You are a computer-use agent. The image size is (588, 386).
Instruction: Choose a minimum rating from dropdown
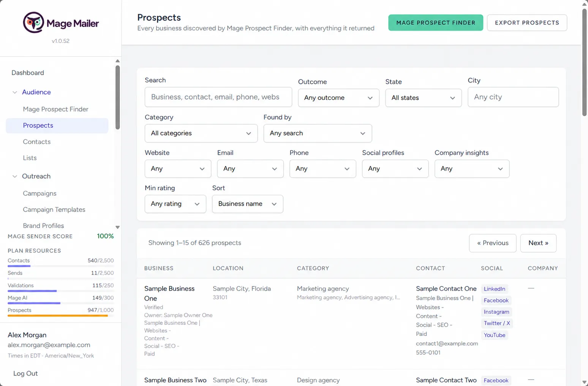pyautogui.click(x=175, y=204)
